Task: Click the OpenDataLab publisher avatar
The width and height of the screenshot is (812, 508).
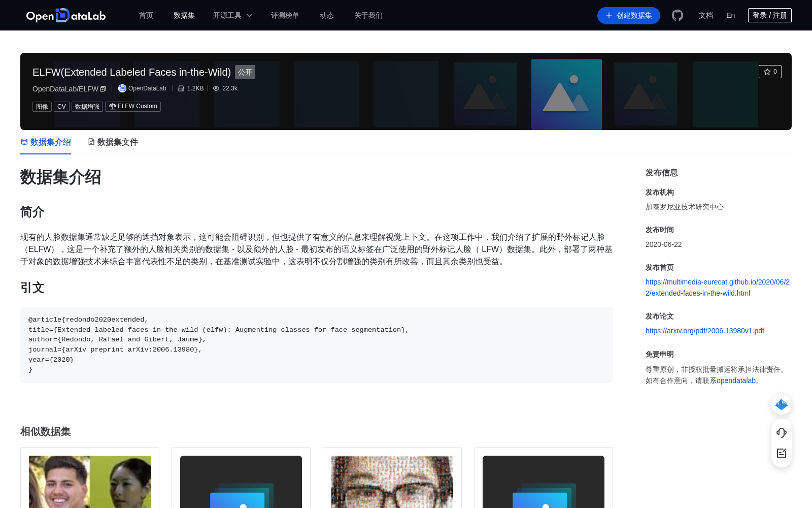Action: [x=122, y=88]
